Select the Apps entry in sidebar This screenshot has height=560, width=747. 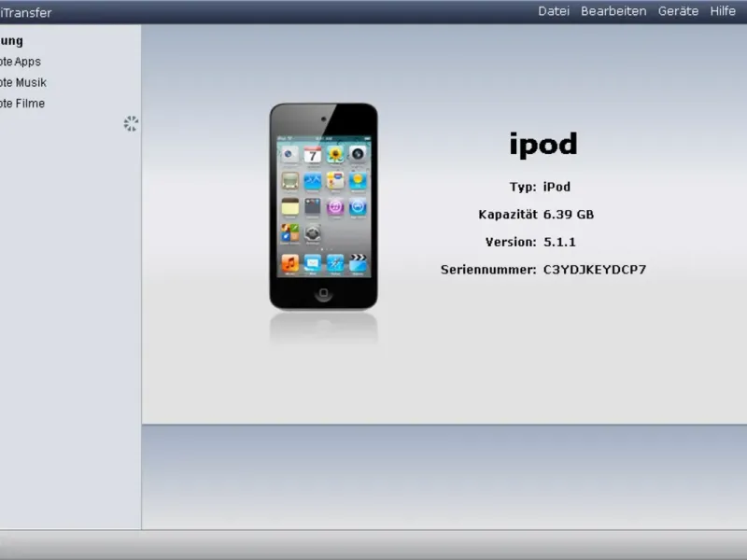[x=21, y=62]
